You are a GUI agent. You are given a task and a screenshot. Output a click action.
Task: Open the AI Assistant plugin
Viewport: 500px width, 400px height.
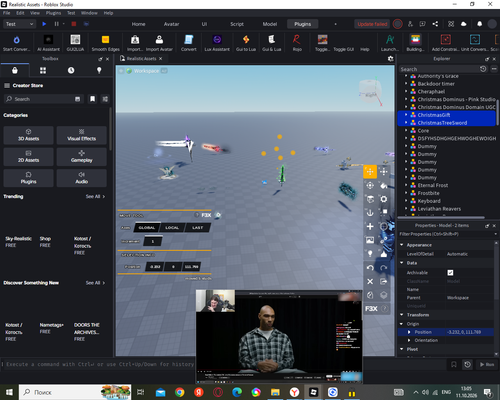[48, 43]
